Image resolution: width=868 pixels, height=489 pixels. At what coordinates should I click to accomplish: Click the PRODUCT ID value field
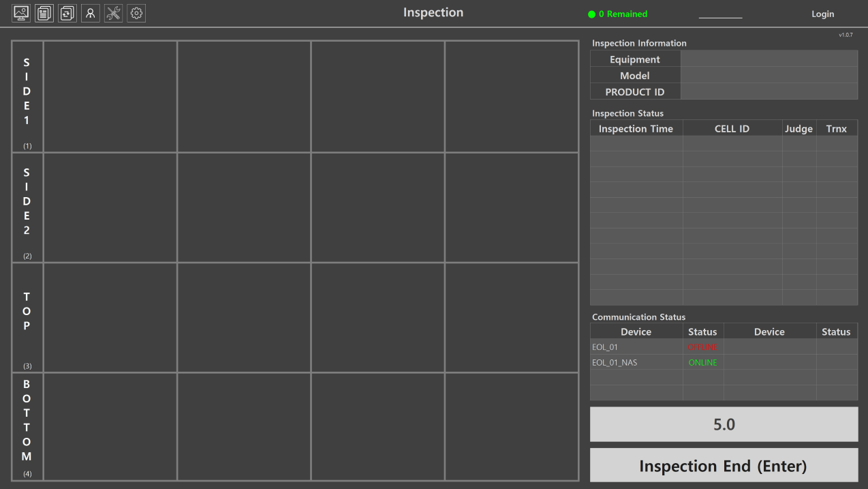click(769, 91)
